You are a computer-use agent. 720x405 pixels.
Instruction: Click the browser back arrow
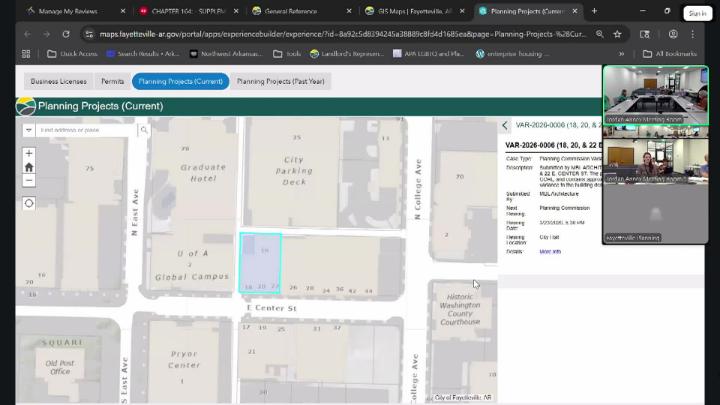(x=27, y=33)
